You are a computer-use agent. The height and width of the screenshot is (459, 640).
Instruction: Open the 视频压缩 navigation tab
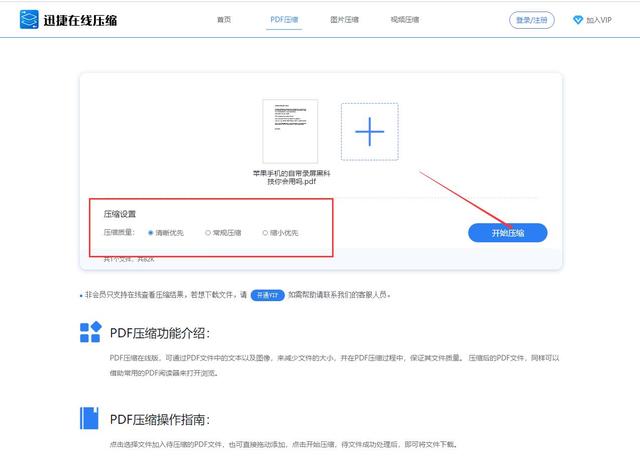pos(405,20)
